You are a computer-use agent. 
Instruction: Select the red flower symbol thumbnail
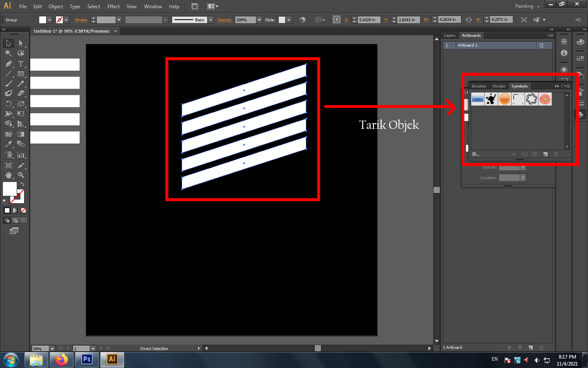click(545, 99)
